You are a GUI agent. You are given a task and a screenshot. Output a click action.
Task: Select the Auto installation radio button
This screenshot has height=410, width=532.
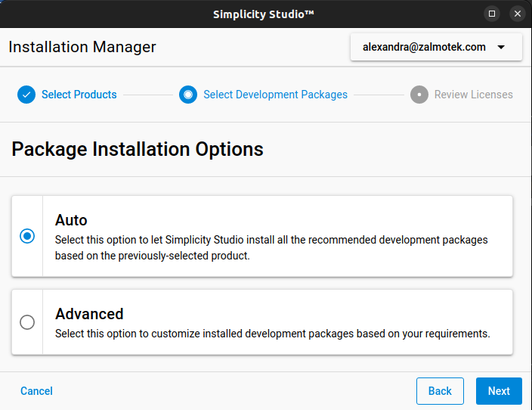pyautogui.click(x=27, y=236)
